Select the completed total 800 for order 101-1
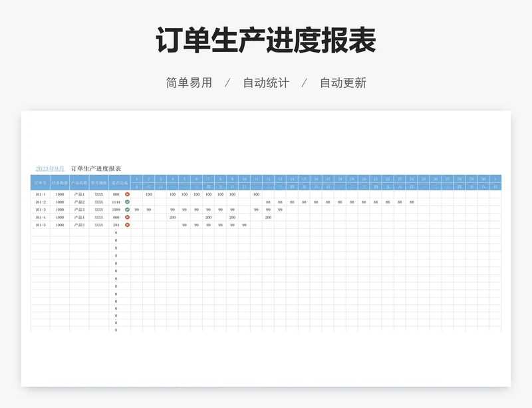Screen dimensions: 532x408 point(116,194)
